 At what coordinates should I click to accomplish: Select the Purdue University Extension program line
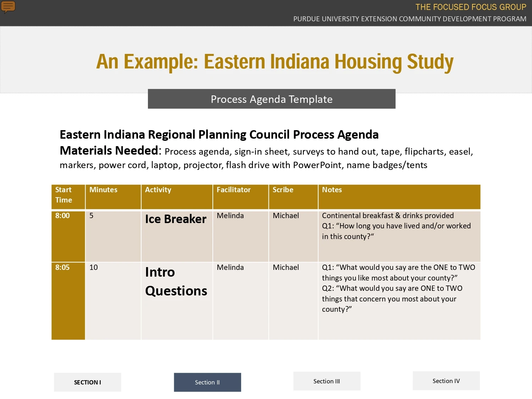click(x=410, y=19)
